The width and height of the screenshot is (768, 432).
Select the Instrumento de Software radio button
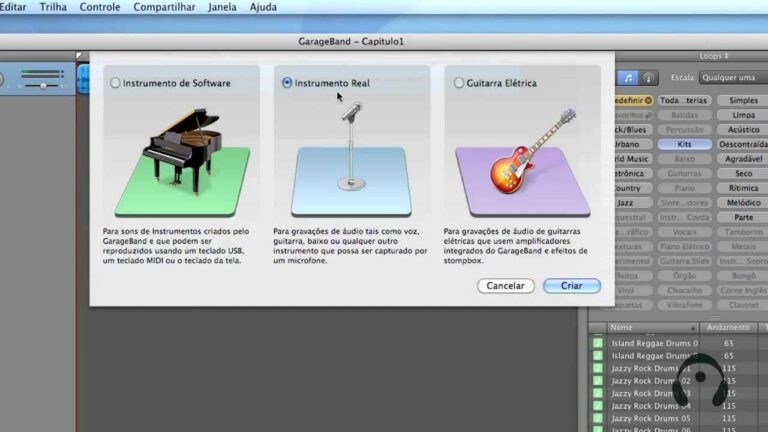click(x=115, y=83)
